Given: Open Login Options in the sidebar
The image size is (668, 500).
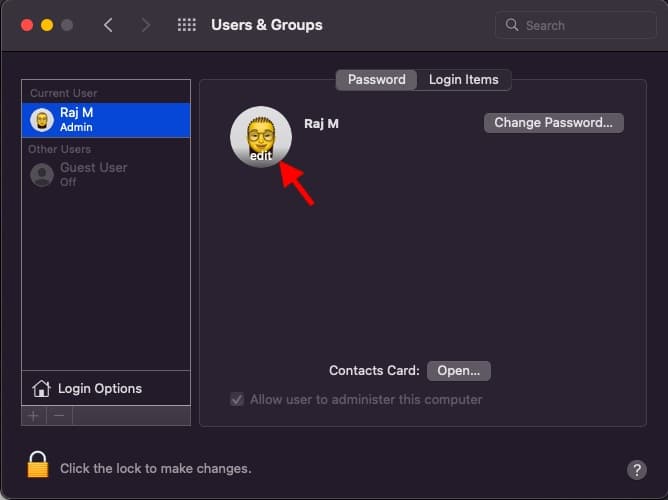Looking at the screenshot, I should click(x=99, y=388).
